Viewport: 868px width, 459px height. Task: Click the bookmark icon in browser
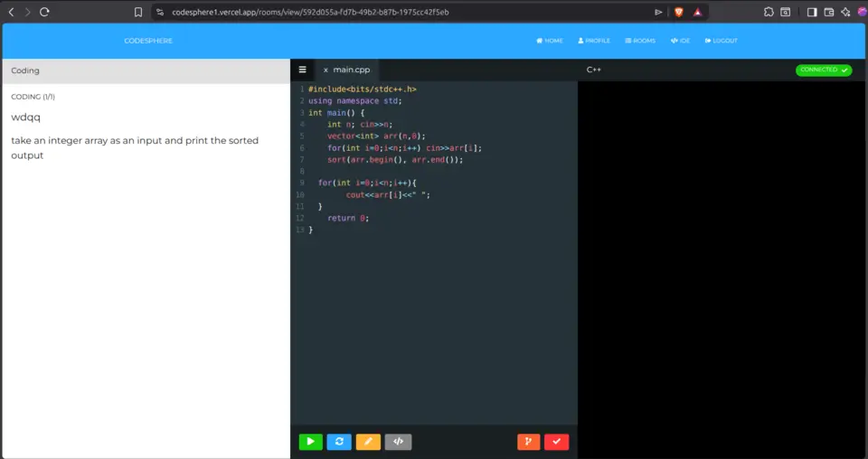pos(138,12)
